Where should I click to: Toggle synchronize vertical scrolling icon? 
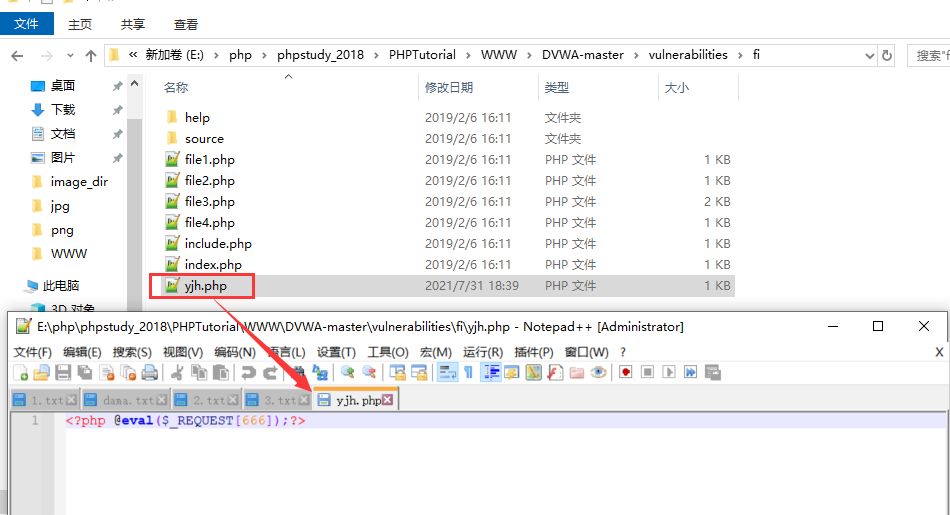[397, 373]
